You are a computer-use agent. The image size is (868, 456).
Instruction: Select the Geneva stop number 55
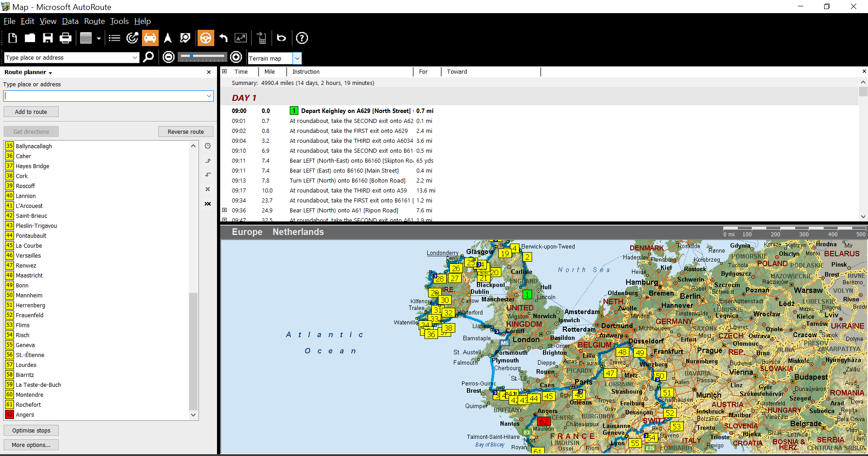click(x=25, y=345)
